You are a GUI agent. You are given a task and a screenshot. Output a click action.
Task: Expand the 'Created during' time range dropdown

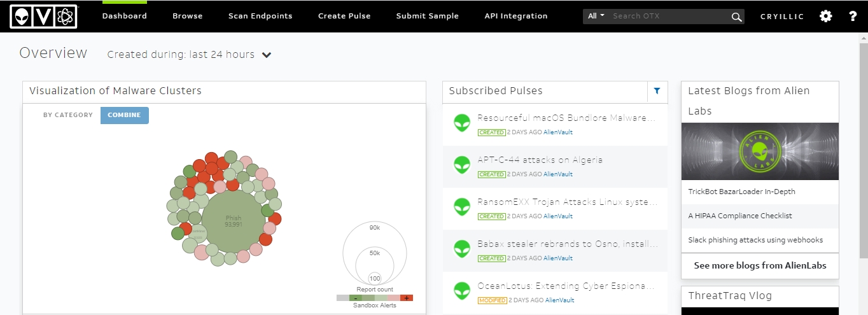point(267,55)
